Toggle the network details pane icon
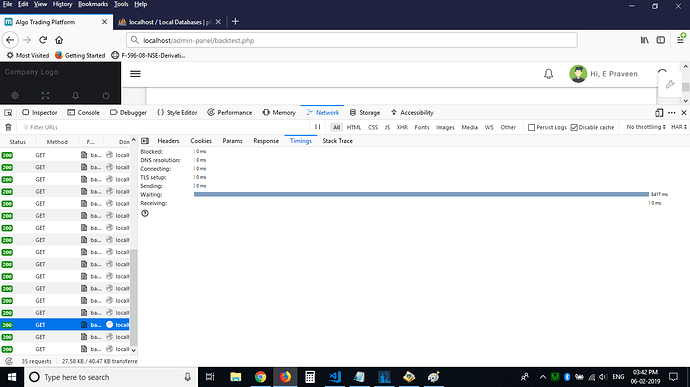 145,141
